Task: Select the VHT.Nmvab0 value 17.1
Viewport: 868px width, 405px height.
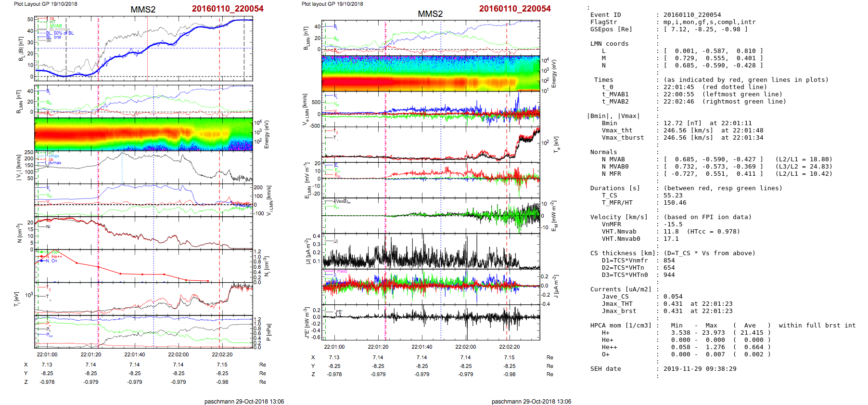Action: 671,239
